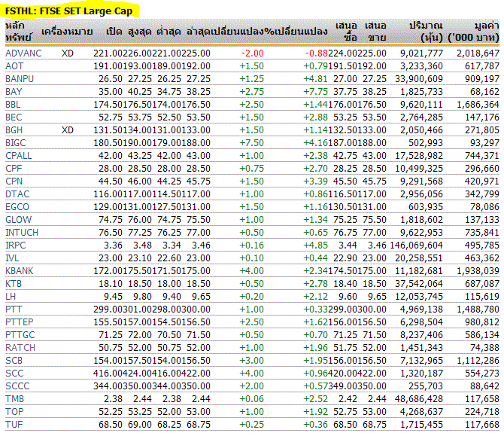Click BBL value 1,686,364
The image size is (504, 436).
pos(478,105)
